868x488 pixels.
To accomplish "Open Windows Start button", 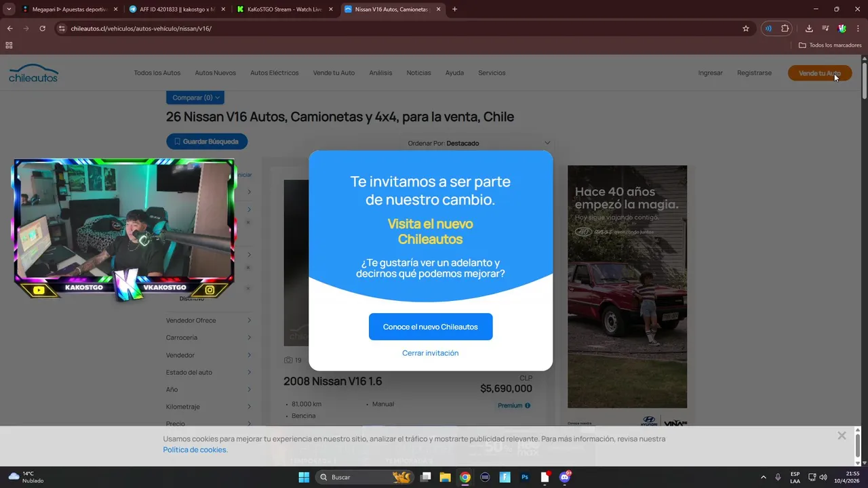I will coord(304,477).
